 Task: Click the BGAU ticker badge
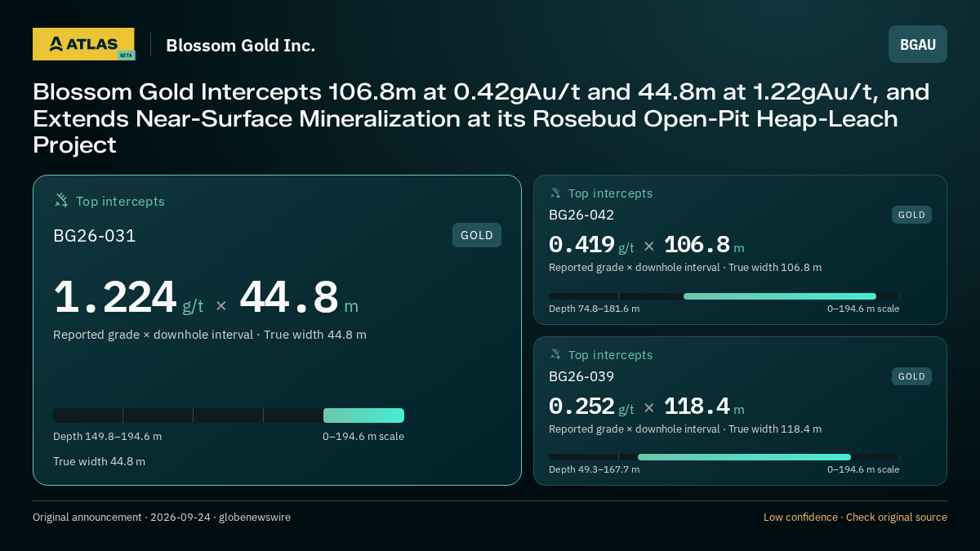click(918, 44)
